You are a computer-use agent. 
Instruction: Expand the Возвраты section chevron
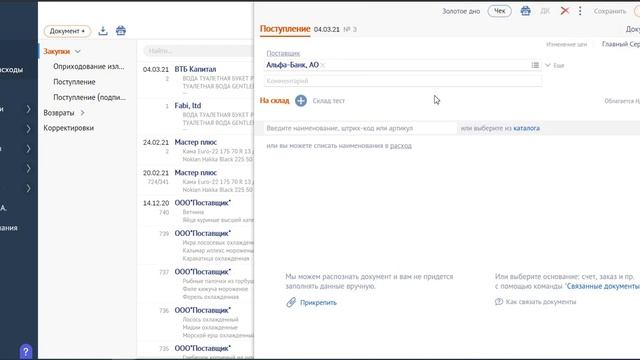[82, 113]
